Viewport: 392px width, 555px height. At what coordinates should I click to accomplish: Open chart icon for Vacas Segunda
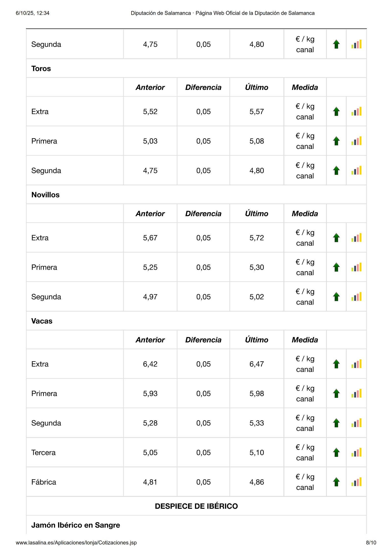(356, 423)
